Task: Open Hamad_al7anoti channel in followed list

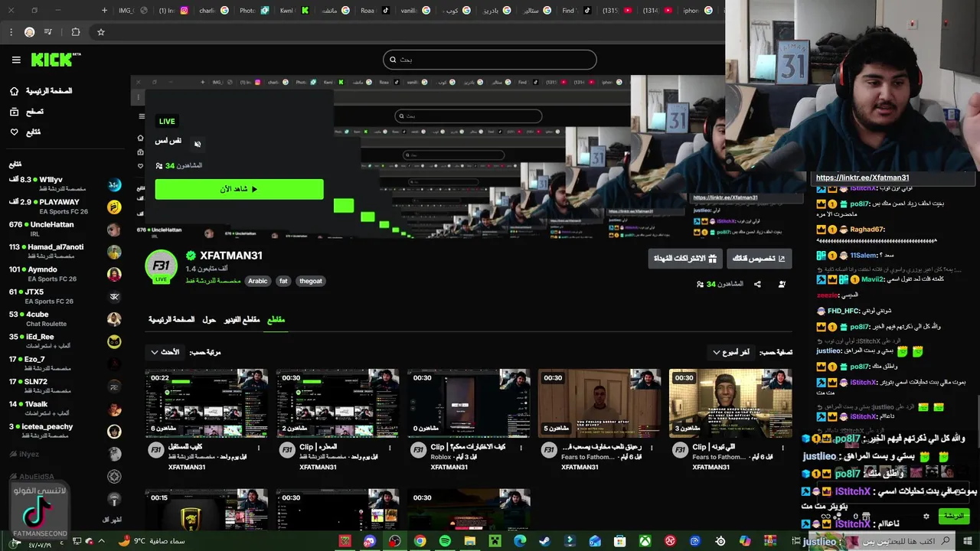Action: click(64, 251)
